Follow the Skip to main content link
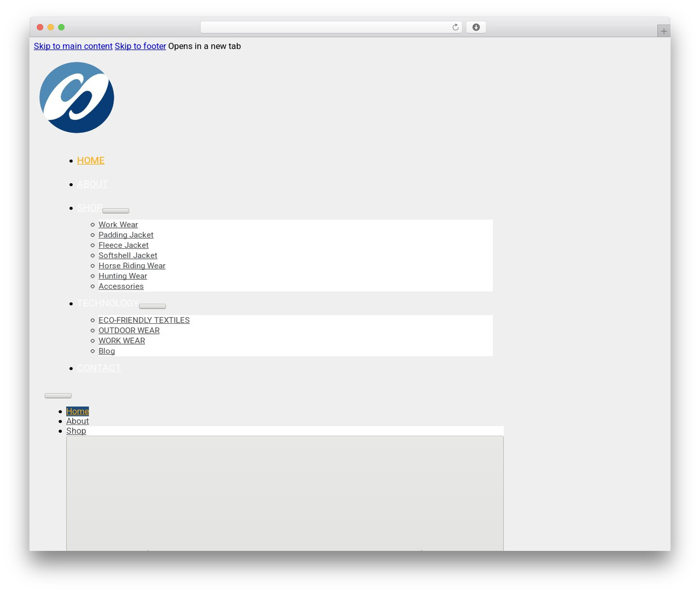This screenshot has height=593, width=700. point(73,46)
